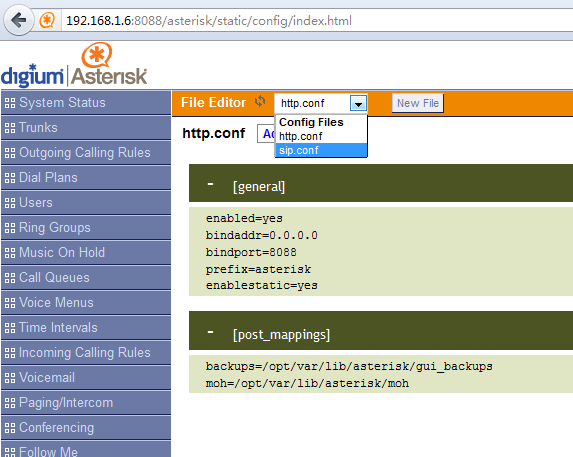Open Voicemail in the sidebar
The height and width of the screenshot is (457, 573).
(x=86, y=378)
